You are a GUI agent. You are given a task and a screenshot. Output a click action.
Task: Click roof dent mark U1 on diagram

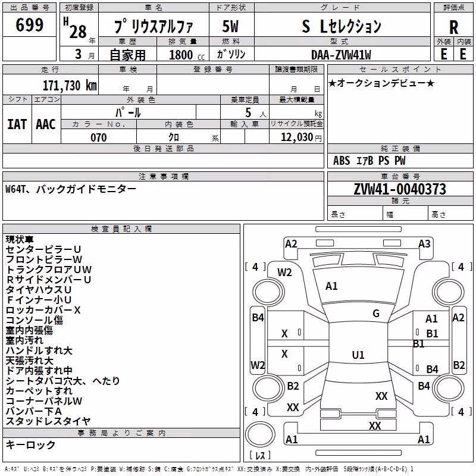coord(358,355)
